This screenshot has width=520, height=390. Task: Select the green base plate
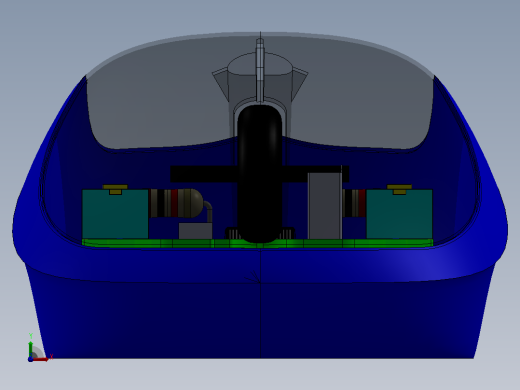[257, 243]
